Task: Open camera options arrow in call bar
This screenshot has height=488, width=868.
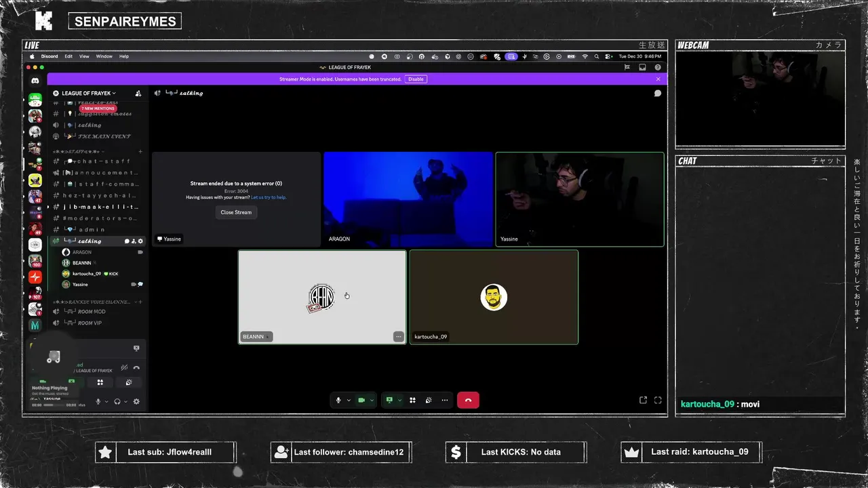Action: (372, 400)
